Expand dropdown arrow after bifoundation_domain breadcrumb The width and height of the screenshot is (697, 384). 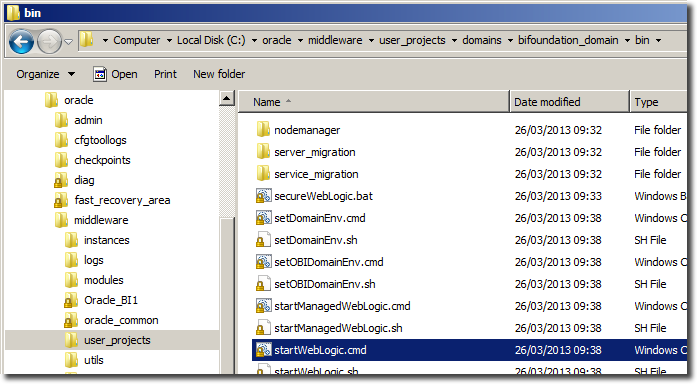click(x=627, y=40)
